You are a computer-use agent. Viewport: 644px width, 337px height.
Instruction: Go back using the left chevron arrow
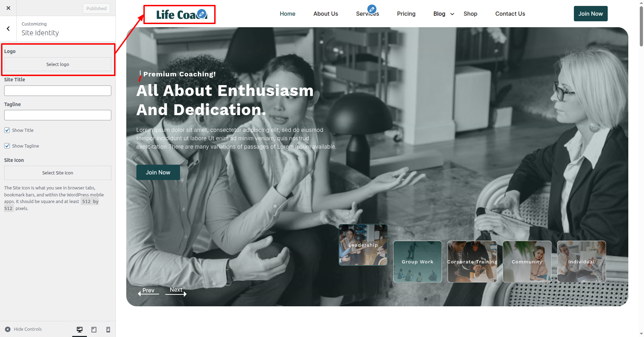pos(8,29)
